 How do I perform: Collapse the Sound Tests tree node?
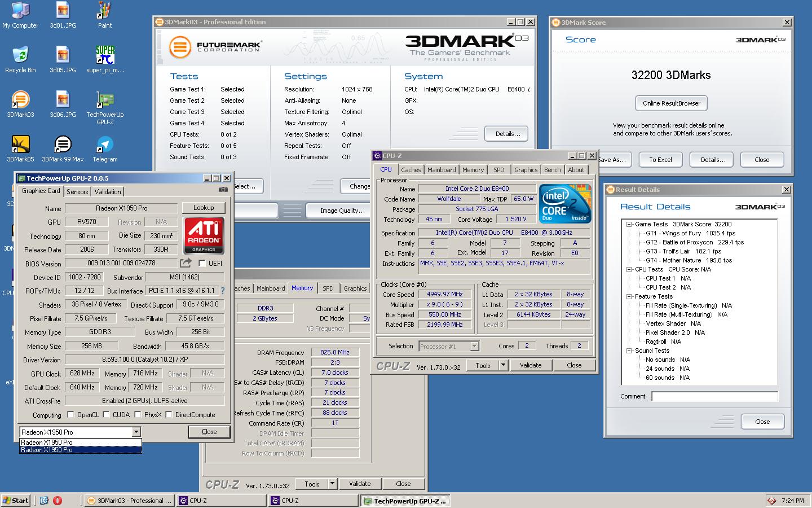click(x=629, y=351)
